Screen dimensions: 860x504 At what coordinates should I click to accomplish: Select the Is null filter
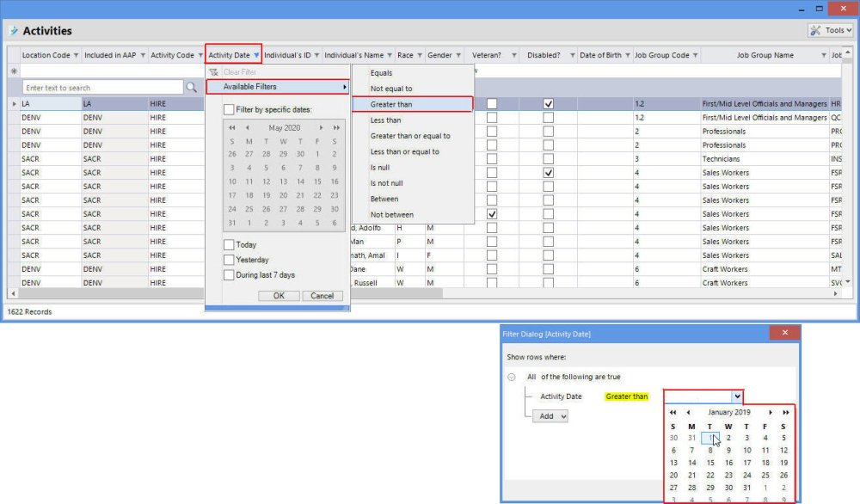380,168
